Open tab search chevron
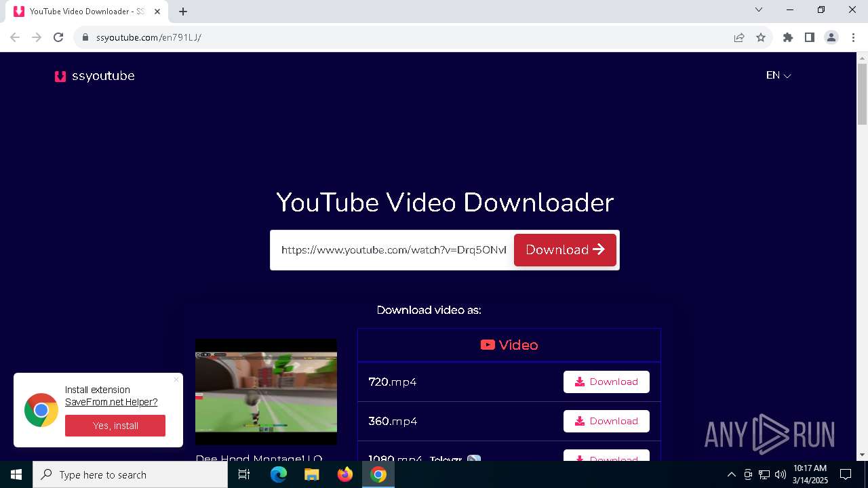868x488 pixels. click(x=759, y=9)
